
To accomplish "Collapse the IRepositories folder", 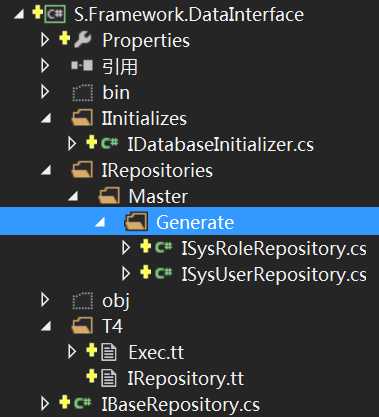I will [46, 171].
